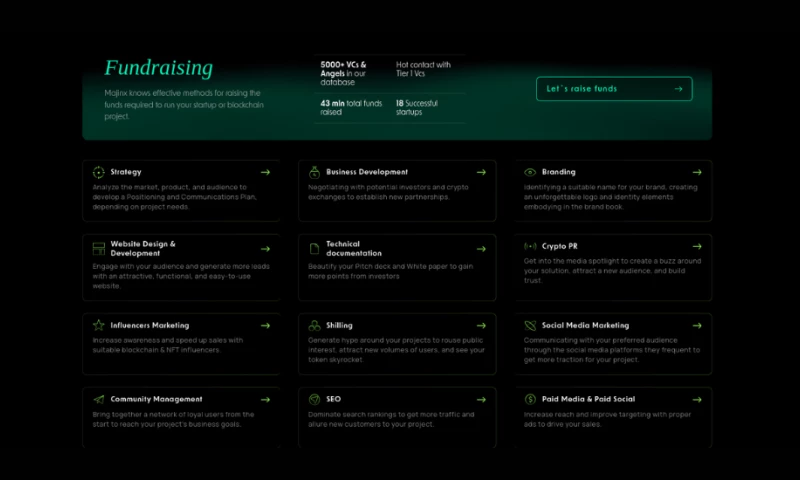This screenshot has width=800, height=480.
Task: Click the Website Design layout icon
Action: pos(98,248)
